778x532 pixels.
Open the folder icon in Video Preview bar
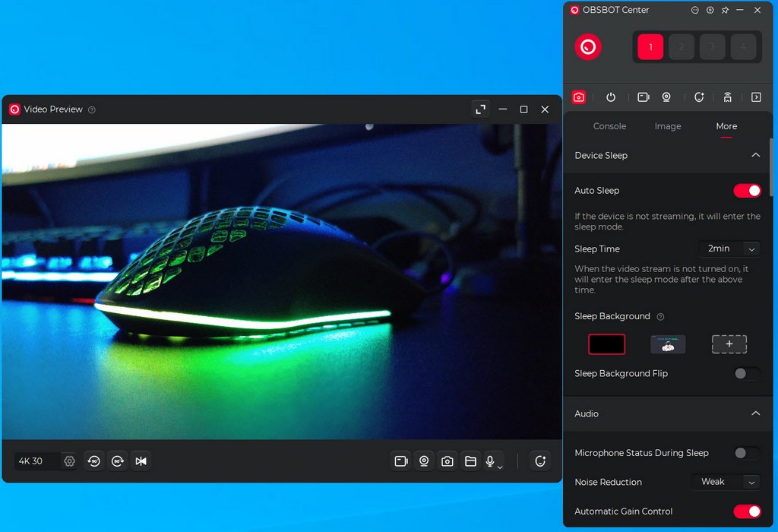[x=470, y=461]
